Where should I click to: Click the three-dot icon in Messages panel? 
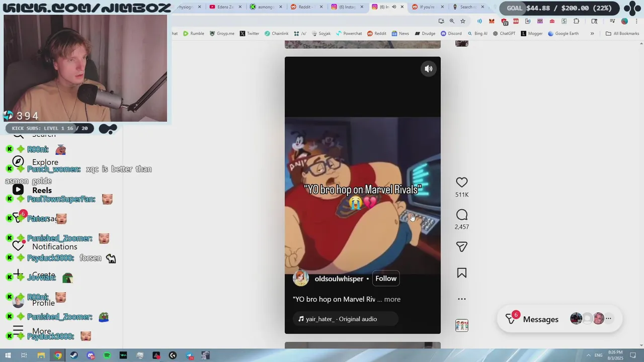(608, 319)
